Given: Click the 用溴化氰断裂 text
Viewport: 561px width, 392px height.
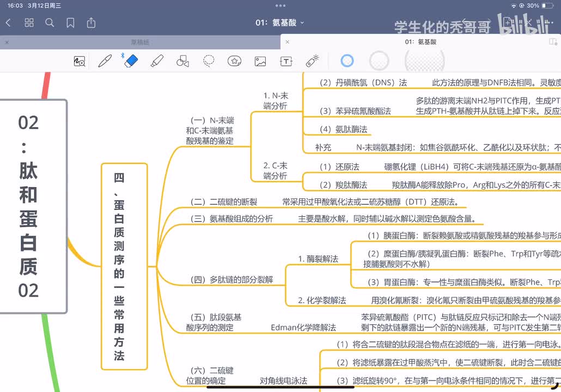Looking at the screenshot, I should click(x=394, y=301).
